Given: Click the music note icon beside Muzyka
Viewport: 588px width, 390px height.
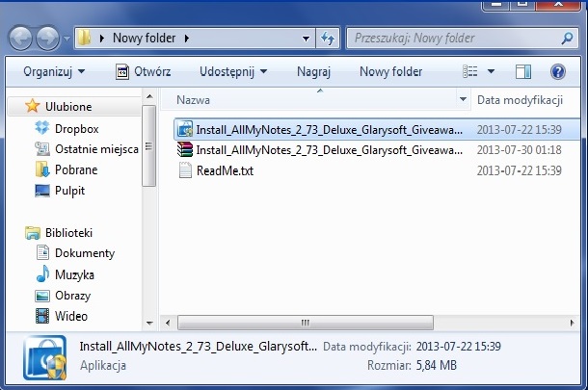Looking at the screenshot, I should (42, 273).
